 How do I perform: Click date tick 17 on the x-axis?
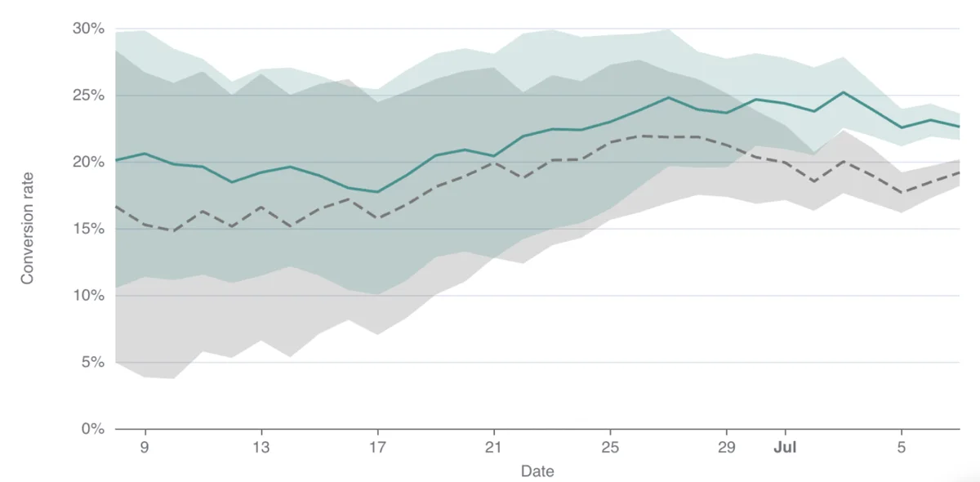coord(378,448)
